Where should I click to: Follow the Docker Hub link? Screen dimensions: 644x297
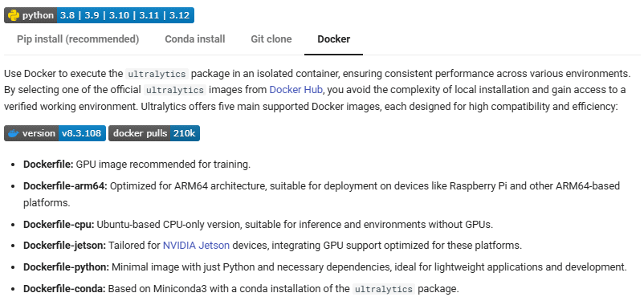pos(296,90)
